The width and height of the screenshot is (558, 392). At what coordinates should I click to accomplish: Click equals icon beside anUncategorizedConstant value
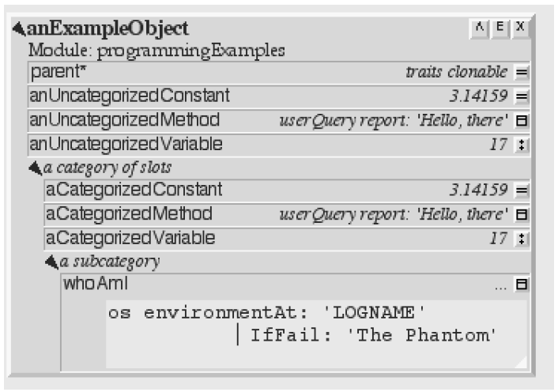(522, 96)
